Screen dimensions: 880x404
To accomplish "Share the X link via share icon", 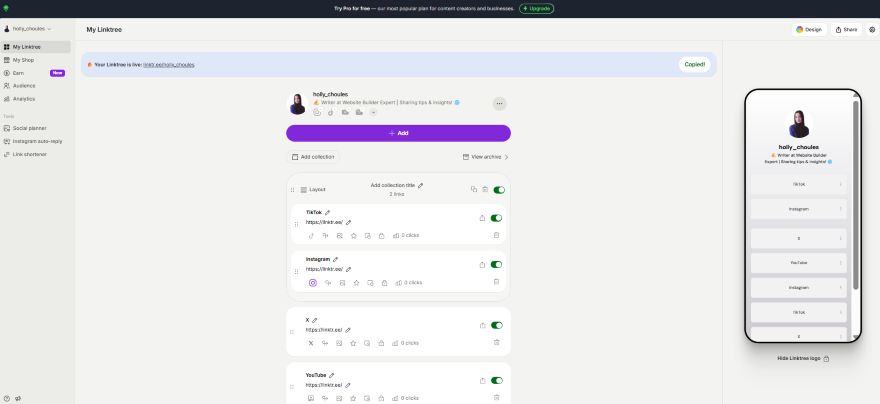I will 482,325.
